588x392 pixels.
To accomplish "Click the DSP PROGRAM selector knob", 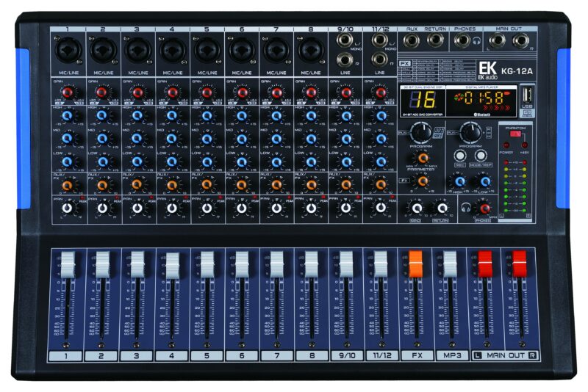I will tap(421, 133).
